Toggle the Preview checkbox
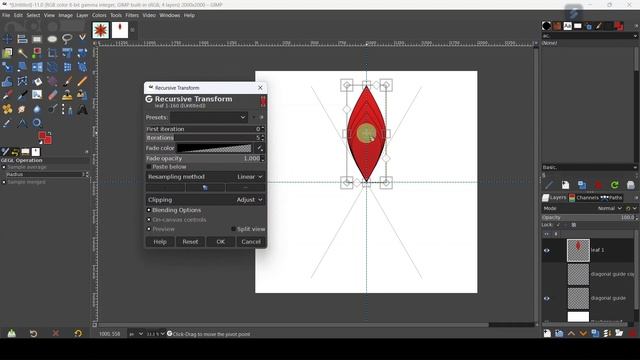This screenshot has width=640, height=360. [x=149, y=229]
